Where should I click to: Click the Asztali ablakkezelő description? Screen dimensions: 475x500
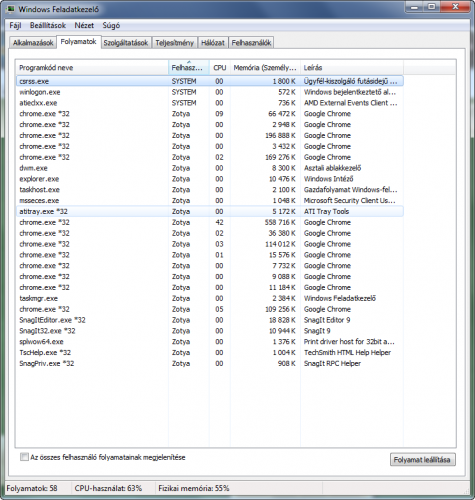click(332, 168)
